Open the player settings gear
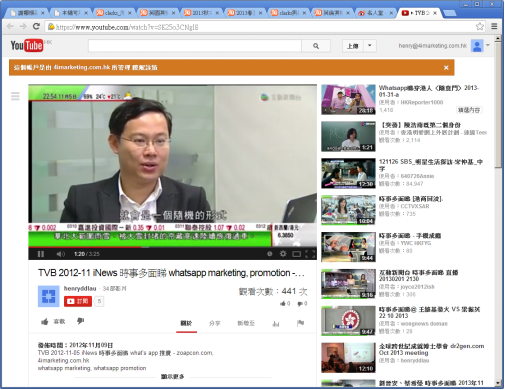The height and width of the screenshot is (390, 505). [x=283, y=254]
